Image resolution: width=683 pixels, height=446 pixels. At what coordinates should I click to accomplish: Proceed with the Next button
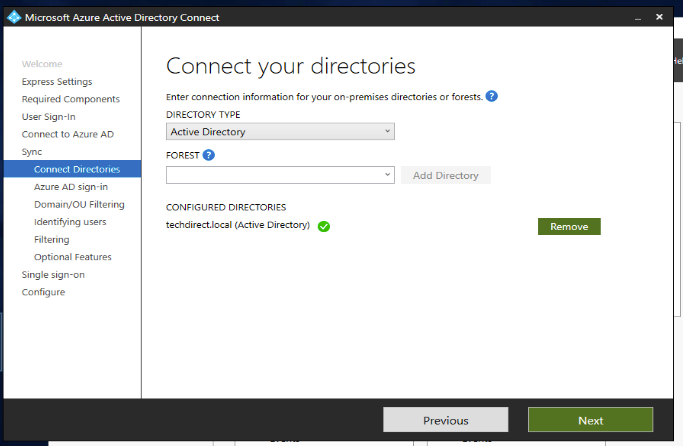(590, 420)
